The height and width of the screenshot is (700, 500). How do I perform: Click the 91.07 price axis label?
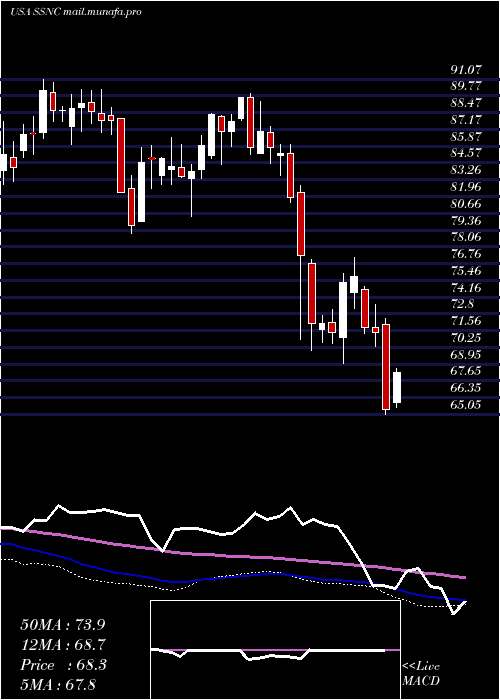click(x=466, y=70)
